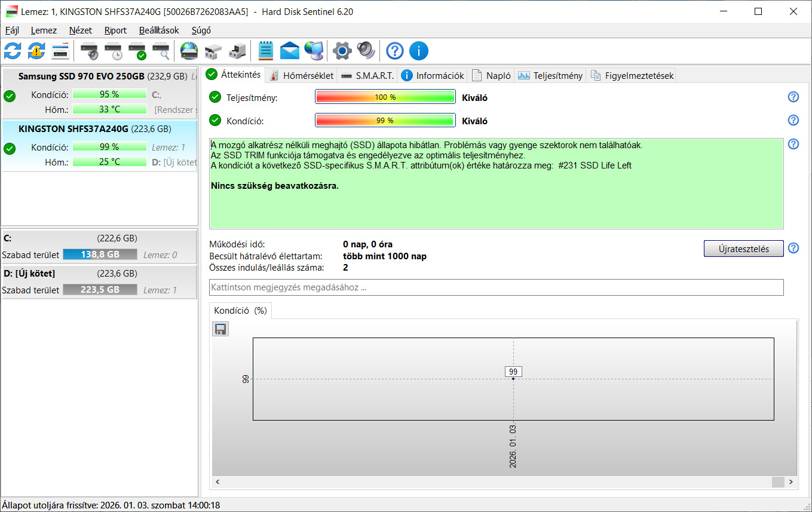Open settings via the gear icon

point(342,51)
